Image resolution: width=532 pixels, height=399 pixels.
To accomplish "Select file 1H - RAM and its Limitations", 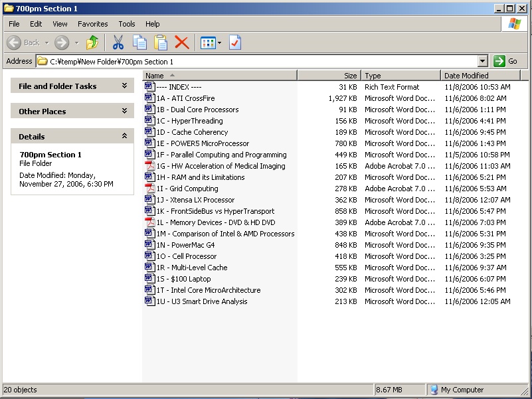I will [200, 177].
